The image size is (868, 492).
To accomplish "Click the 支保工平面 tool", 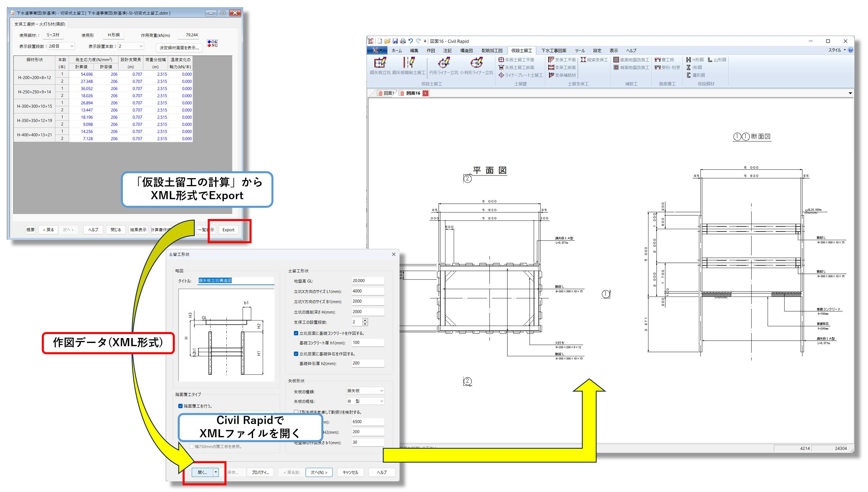I will 562,60.
